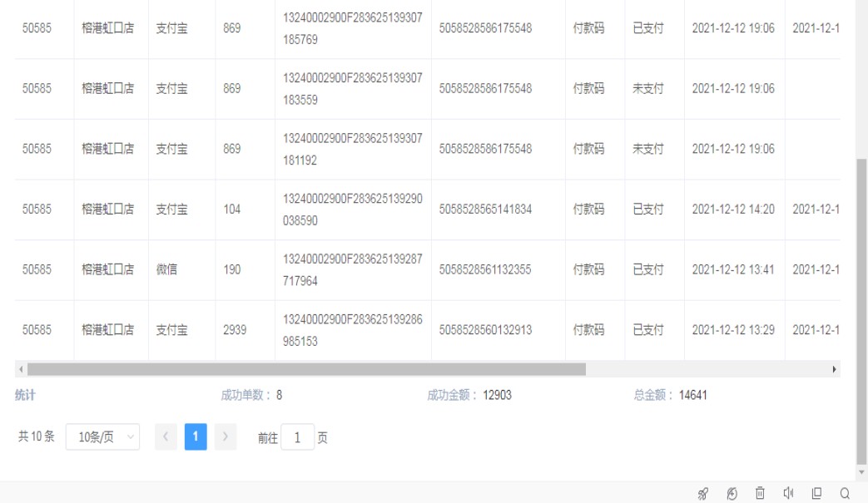Click the 微信 payment row cell
868x503 pixels.
tap(166, 269)
